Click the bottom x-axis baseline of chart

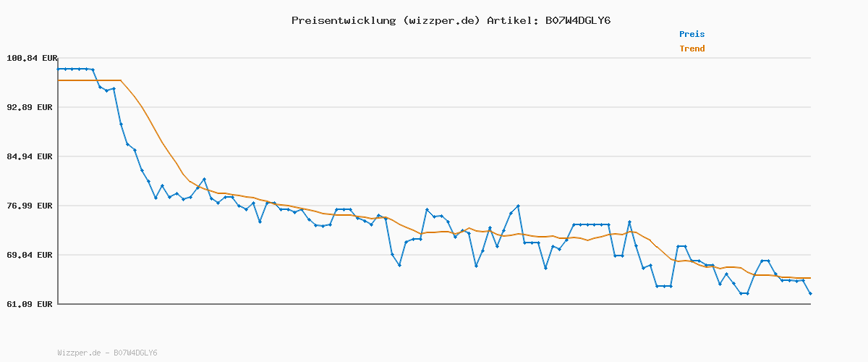click(434, 304)
